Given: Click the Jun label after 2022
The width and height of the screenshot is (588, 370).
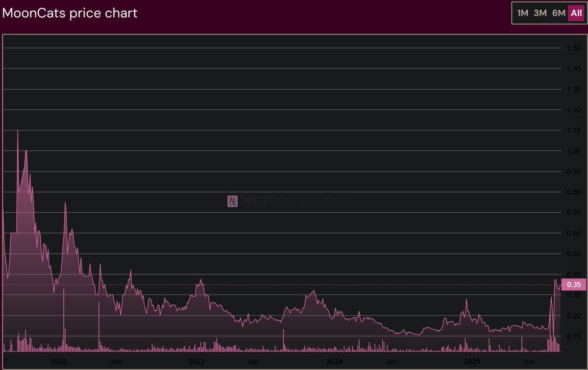Looking at the screenshot, I should pyautogui.click(x=116, y=361).
